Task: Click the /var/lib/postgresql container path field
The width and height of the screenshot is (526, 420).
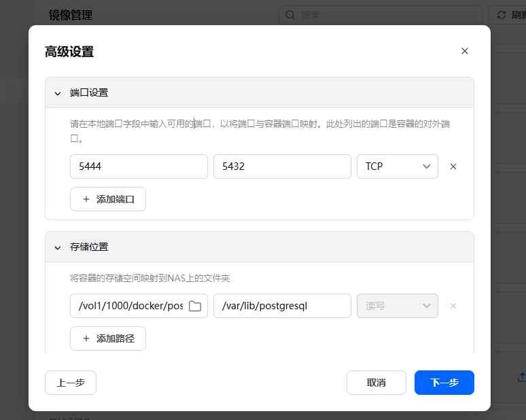Action: (282, 306)
